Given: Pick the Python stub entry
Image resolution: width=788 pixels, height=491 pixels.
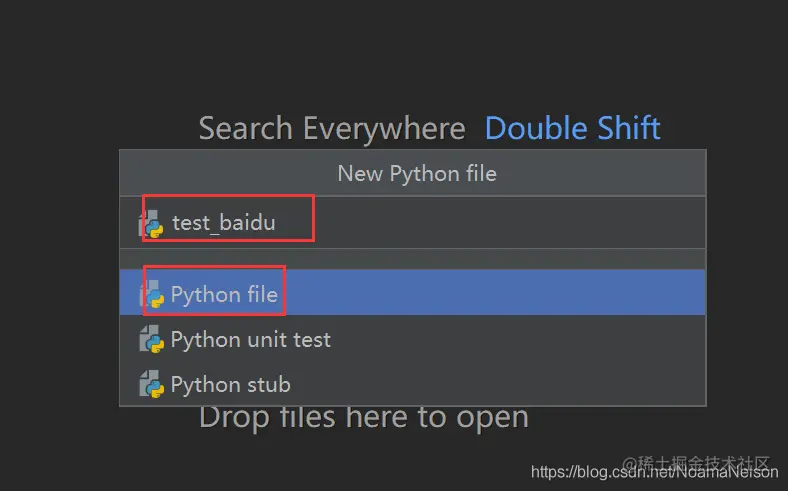Looking at the screenshot, I should (230, 384).
